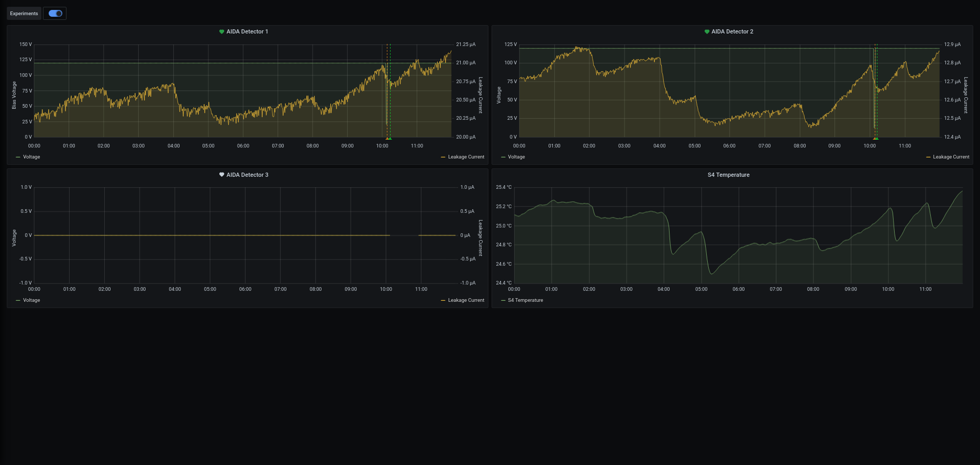Open the AIDA Detector 2 panel title menu
This screenshot has width=980, height=465.
point(732,32)
